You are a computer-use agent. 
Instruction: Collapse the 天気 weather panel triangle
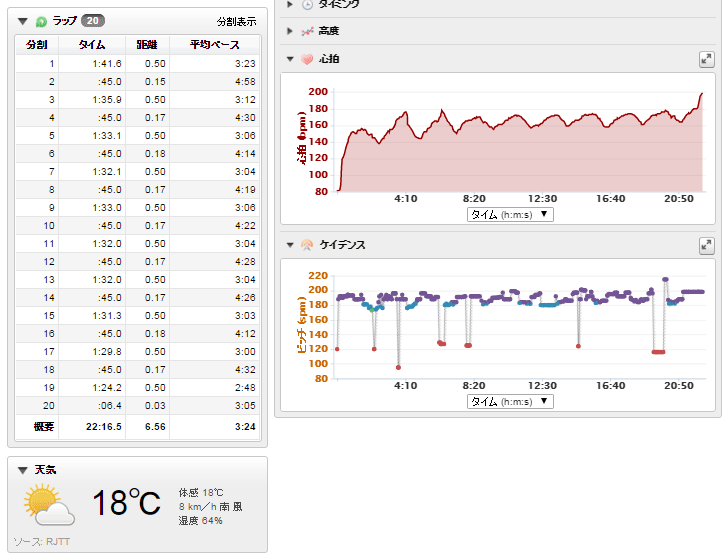pos(22,469)
